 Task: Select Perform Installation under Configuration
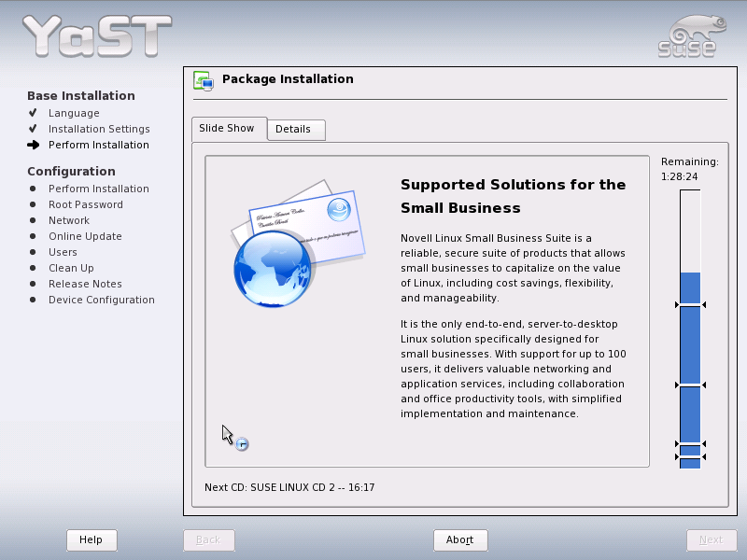coord(99,189)
